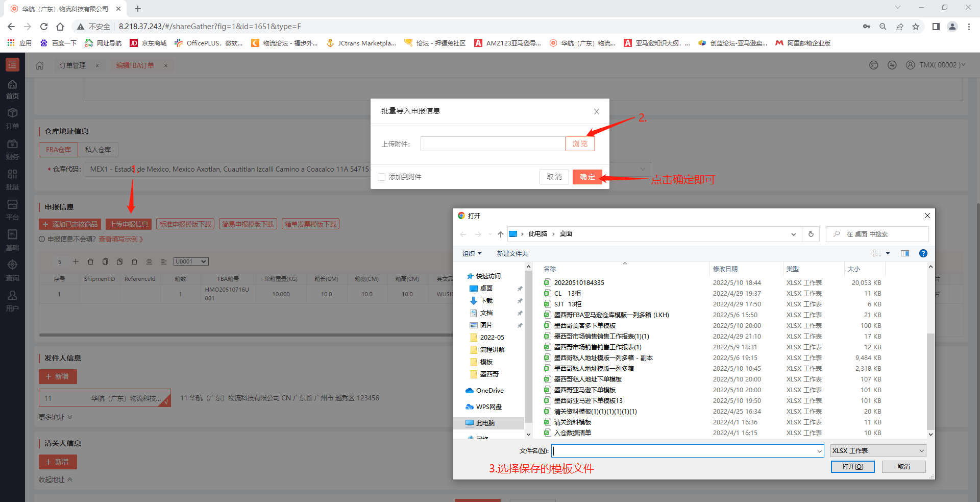Click the up-folder arrow in file dialog
Screen dimensions: 980x502
pyautogui.click(x=500, y=234)
